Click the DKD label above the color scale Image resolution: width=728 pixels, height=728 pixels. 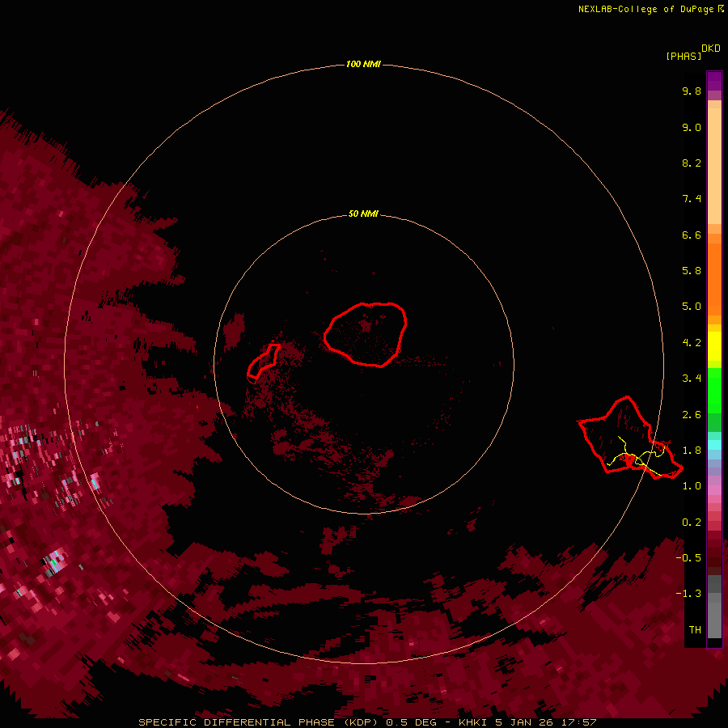(711, 49)
